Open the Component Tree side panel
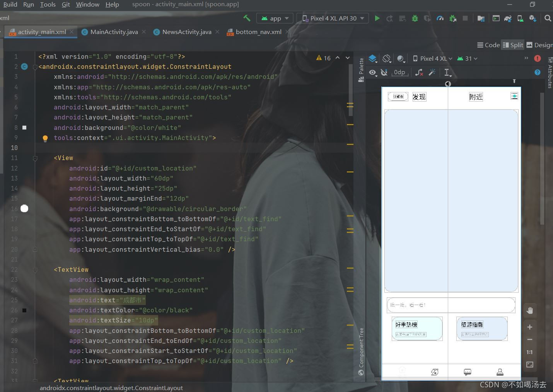This screenshot has height=392, width=553. 361,351
